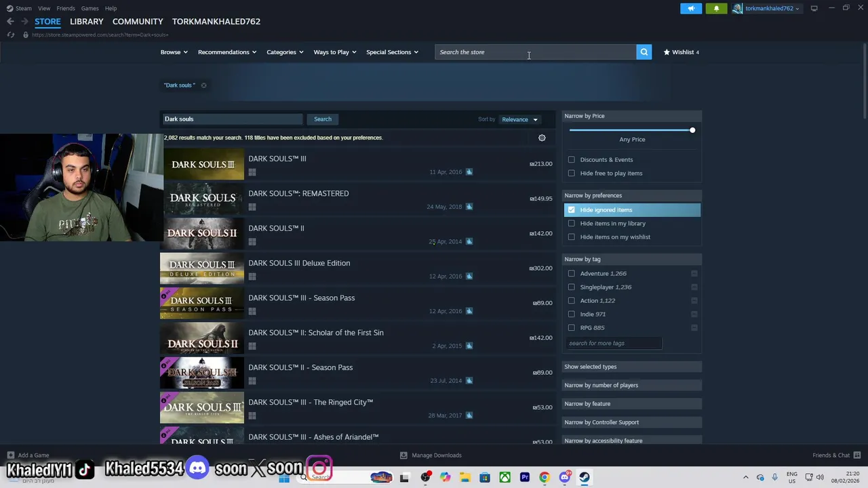Expand the Show selected types section
The width and height of the screenshot is (868, 488).
click(632, 367)
